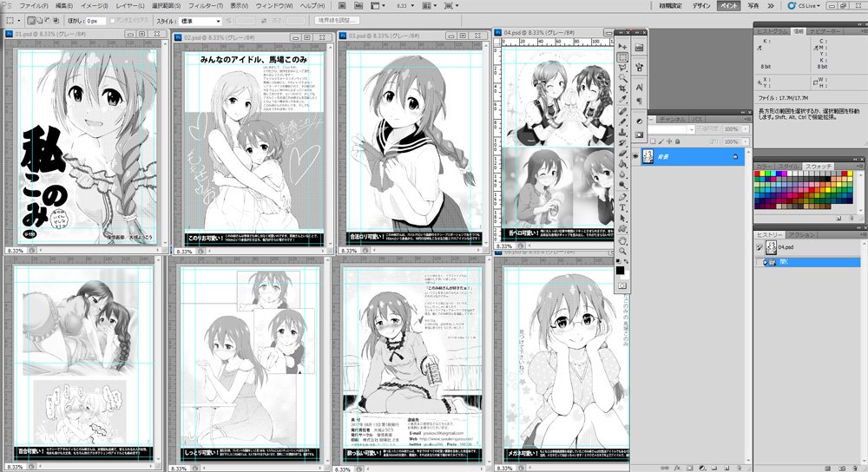Select the Type tool
868x472 pixels.
[622, 207]
